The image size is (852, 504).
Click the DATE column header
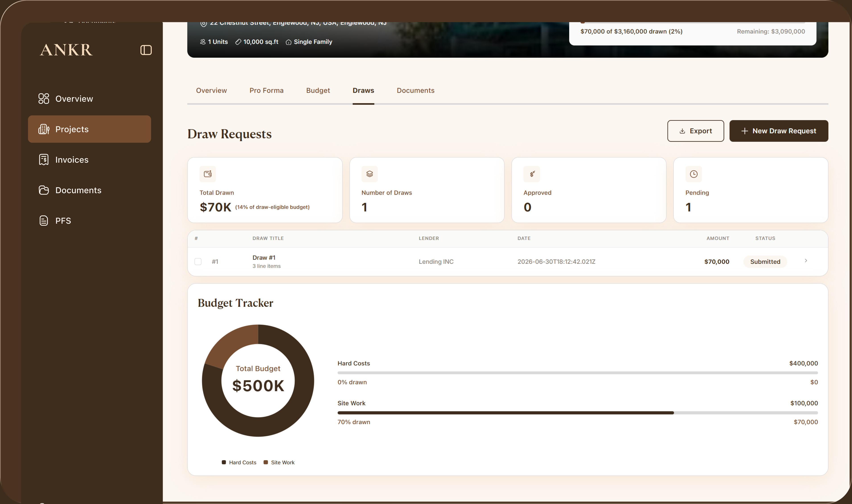point(524,238)
